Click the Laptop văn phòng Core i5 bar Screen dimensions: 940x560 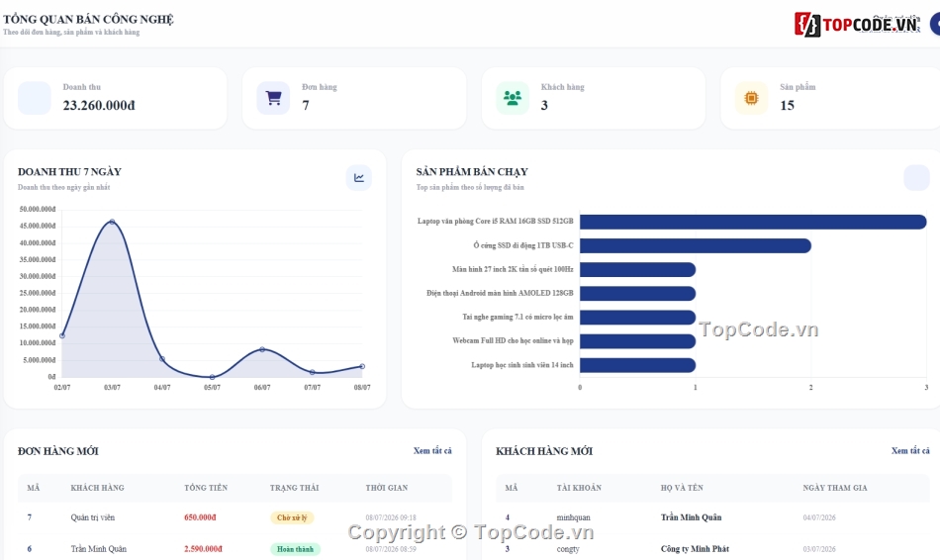click(x=753, y=222)
